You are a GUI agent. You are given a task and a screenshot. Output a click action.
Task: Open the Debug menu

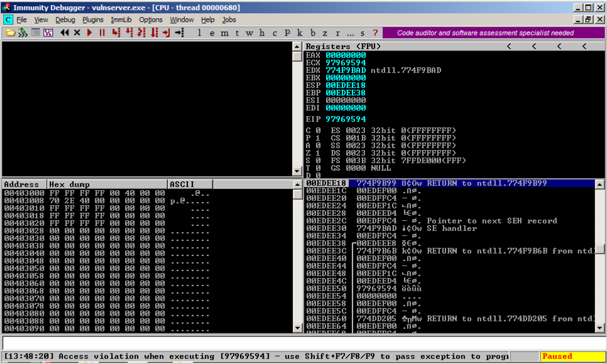tap(65, 19)
